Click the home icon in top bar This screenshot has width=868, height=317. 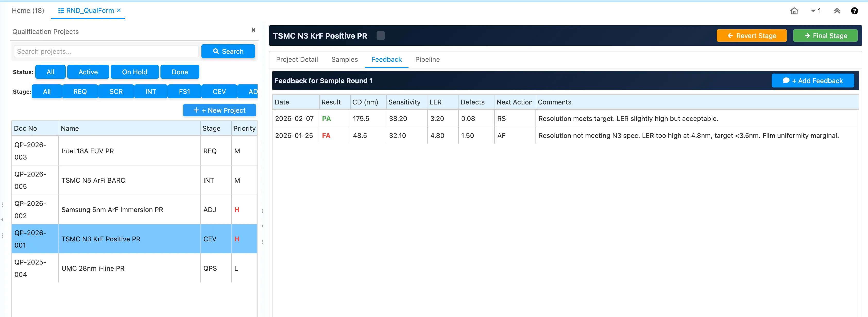(x=794, y=11)
